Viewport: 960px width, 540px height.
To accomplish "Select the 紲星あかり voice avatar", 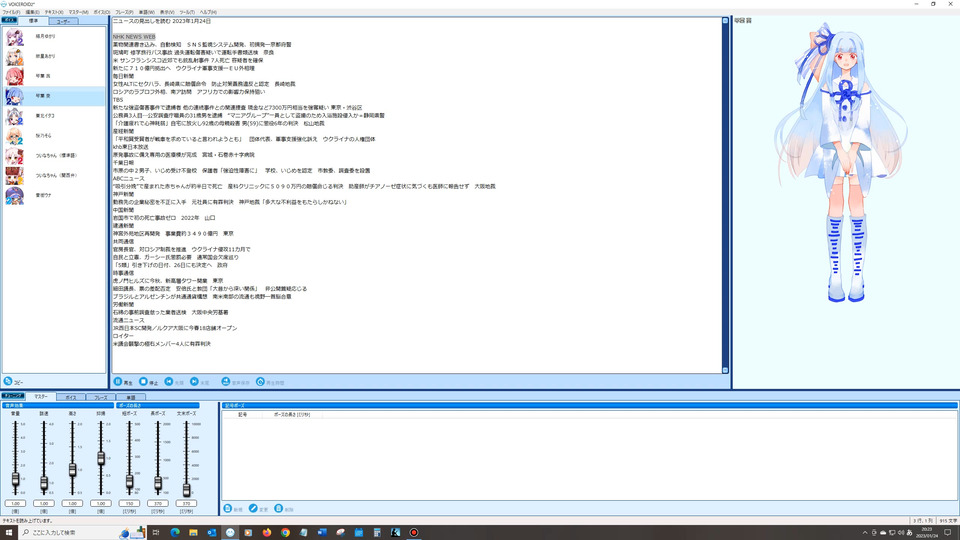I will click(x=15, y=56).
